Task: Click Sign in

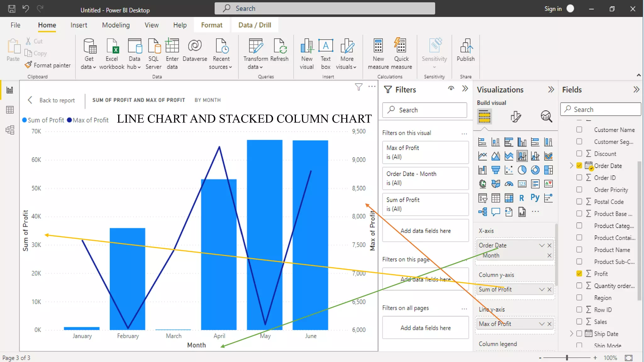Action: tap(553, 9)
